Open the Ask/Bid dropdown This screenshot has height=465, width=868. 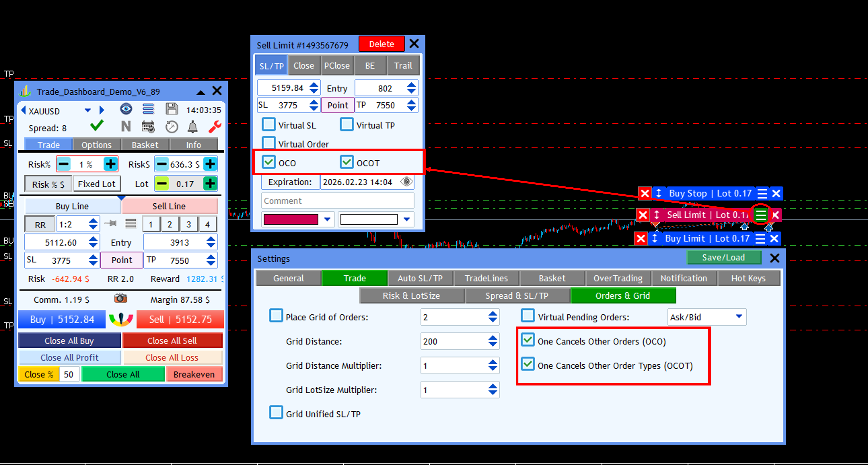coord(739,316)
